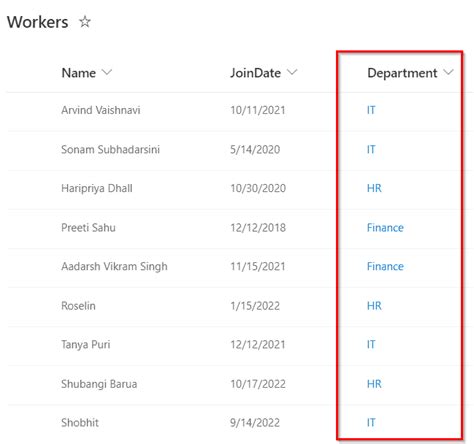Open IT link for Tanya Puri
The height and width of the screenshot is (444, 474).
coord(371,344)
